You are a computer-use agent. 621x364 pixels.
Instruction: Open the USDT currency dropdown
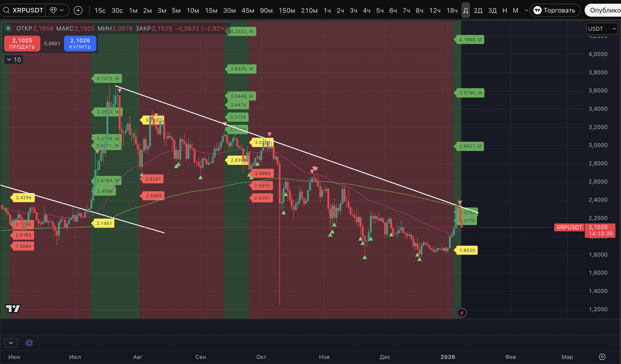(602, 29)
